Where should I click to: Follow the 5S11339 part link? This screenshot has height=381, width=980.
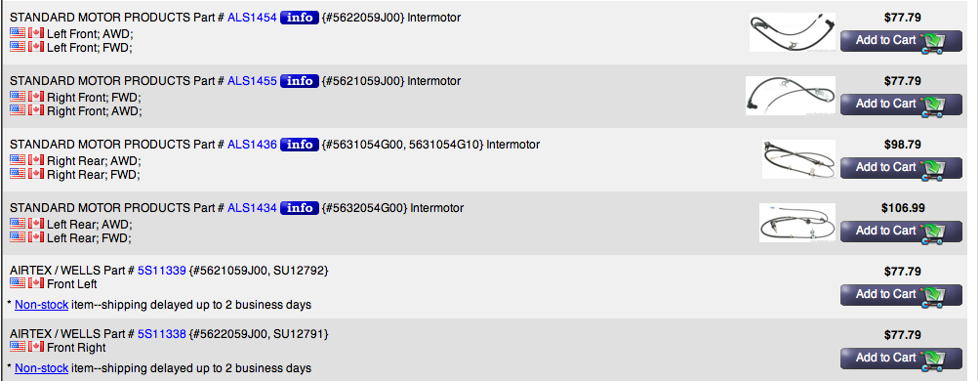click(x=162, y=271)
